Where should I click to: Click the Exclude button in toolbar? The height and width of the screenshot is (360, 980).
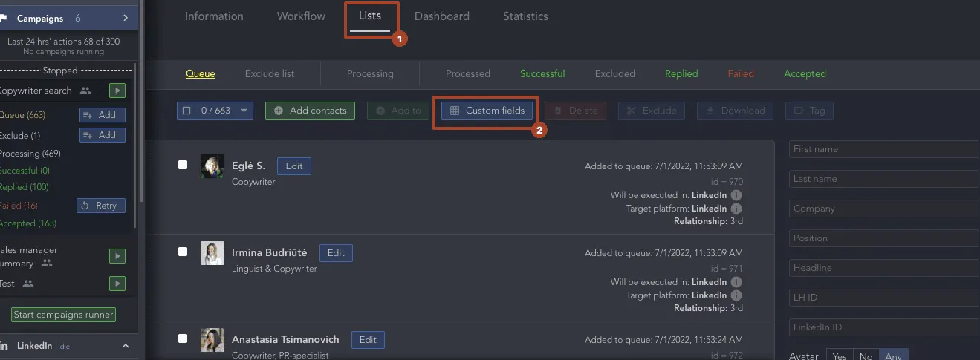coord(651,111)
